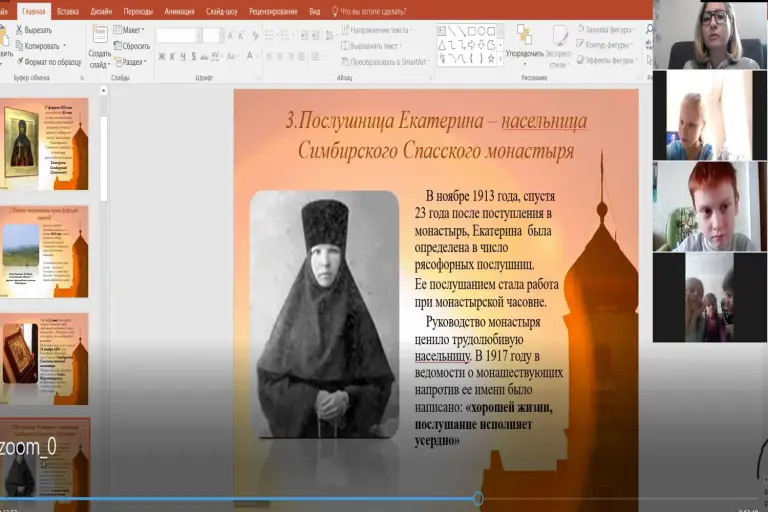
Task: Click the Создать слайд new slide icon
Action: click(x=100, y=35)
